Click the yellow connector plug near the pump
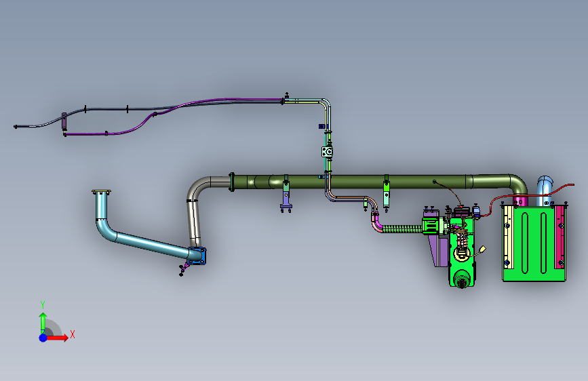Viewport: 588px width, 381px height. point(483,249)
